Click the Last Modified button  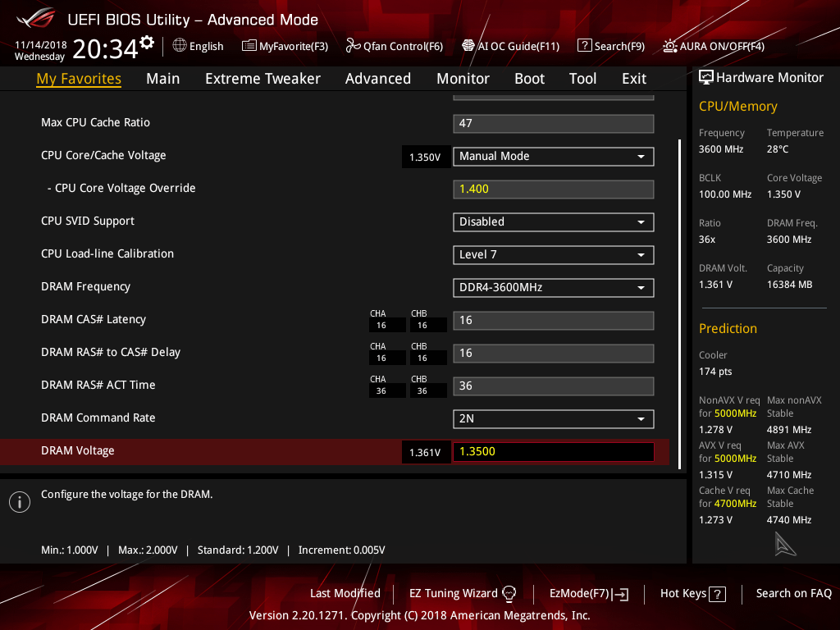[x=345, y=593]
